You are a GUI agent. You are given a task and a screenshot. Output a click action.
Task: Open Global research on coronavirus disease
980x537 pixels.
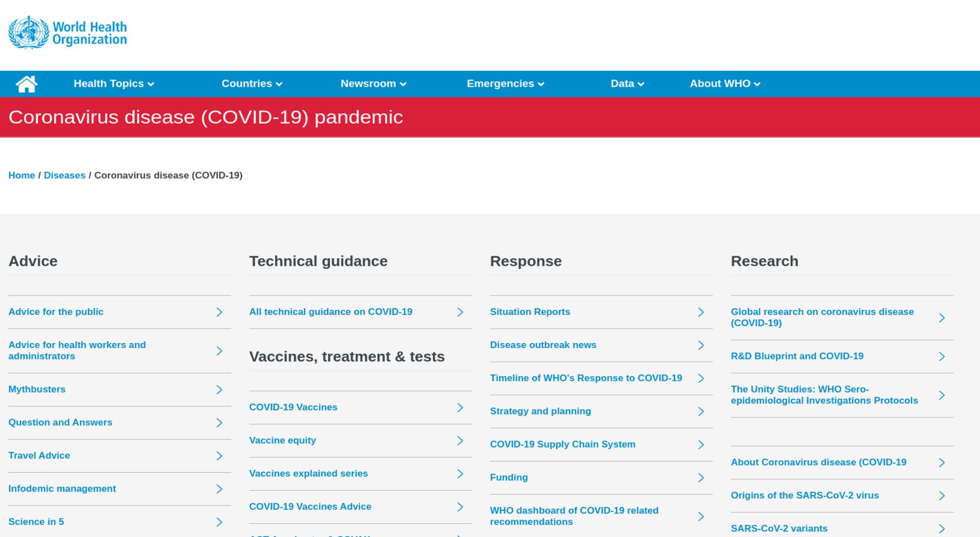tap(822, 318)
